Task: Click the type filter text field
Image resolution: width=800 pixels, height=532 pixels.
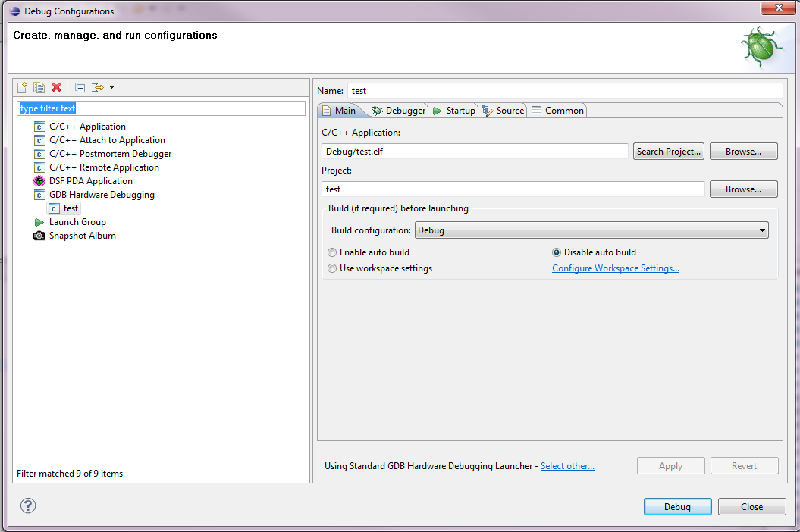Action: click(161, 108)
